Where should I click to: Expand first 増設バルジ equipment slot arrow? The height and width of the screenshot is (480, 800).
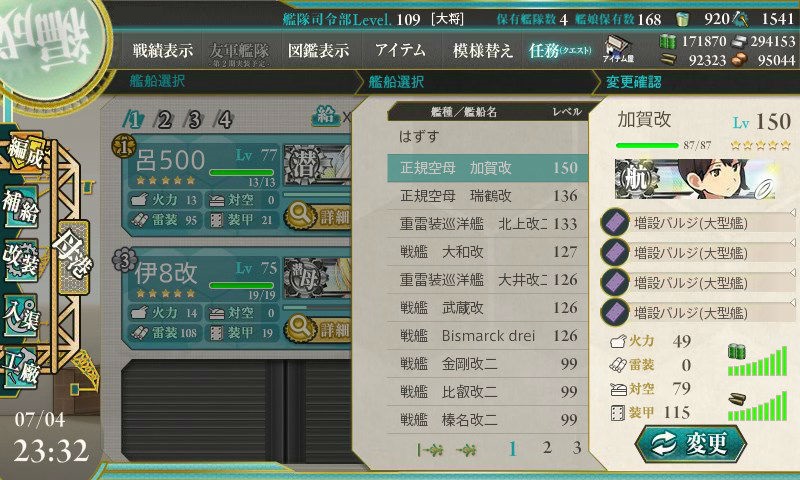792,212
